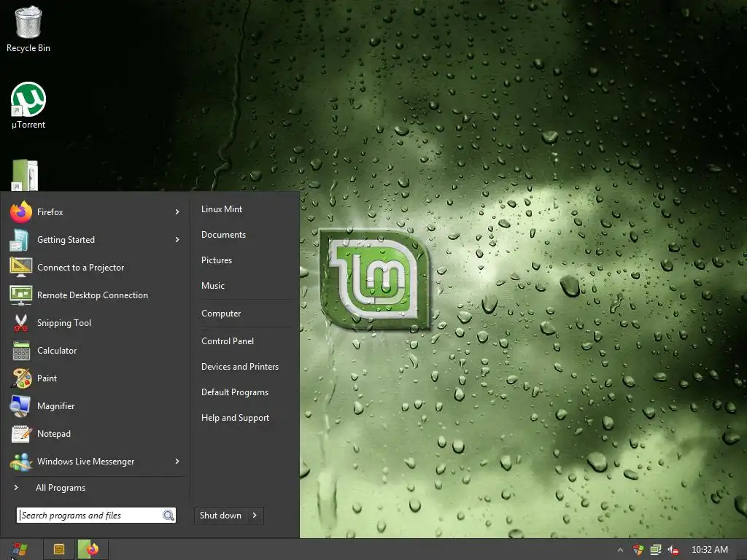Click the Shut down button
This screenshot has height=560, width=747.
220,516
